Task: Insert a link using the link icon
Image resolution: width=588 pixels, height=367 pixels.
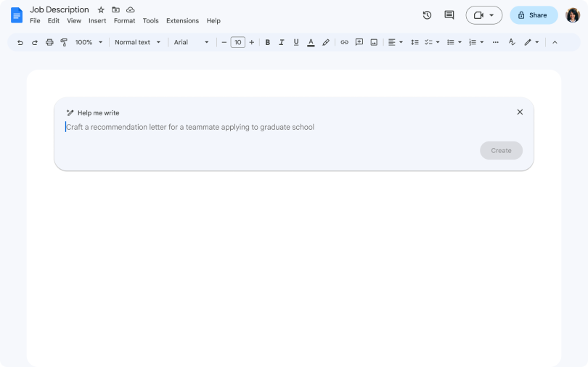Action: (x=344, y=42)
